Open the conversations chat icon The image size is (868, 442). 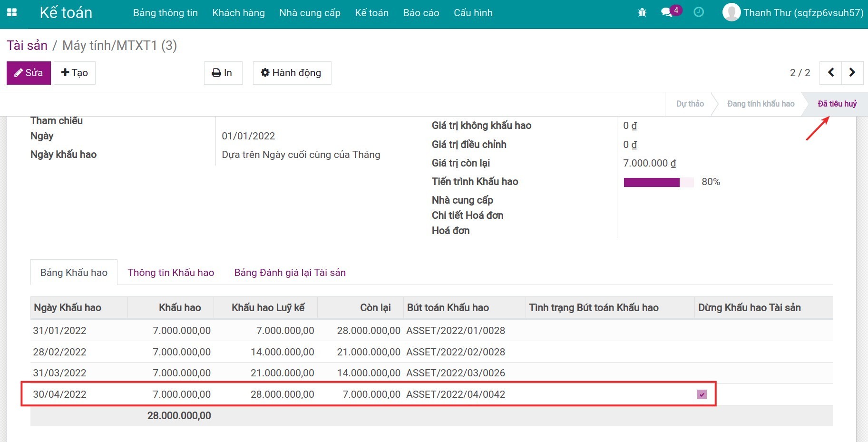[667, 12]
